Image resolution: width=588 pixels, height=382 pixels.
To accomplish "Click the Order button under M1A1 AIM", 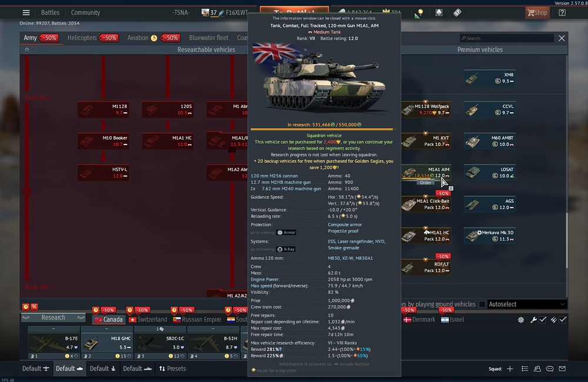I will click(x=425, y=183).
